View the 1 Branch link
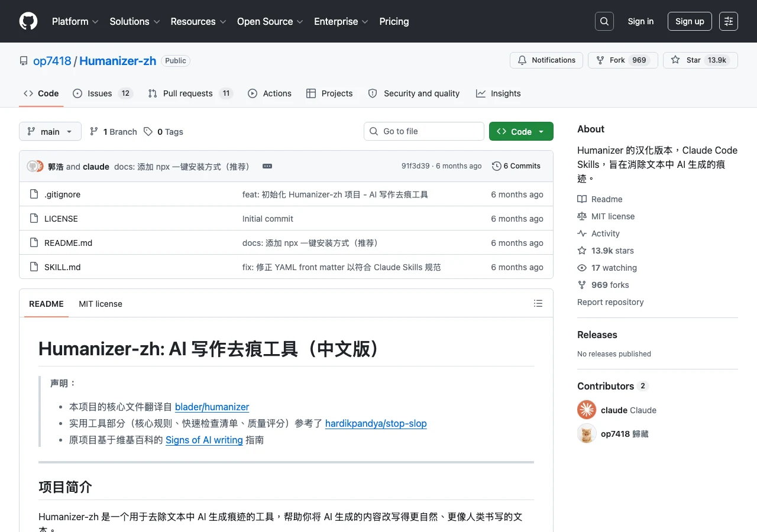The image size is (757, 532). pyautogui.click(x=114, y=132)
